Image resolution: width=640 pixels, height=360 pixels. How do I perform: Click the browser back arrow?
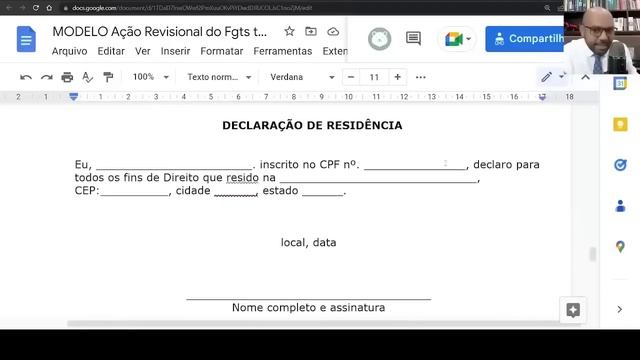pos(9,8)
